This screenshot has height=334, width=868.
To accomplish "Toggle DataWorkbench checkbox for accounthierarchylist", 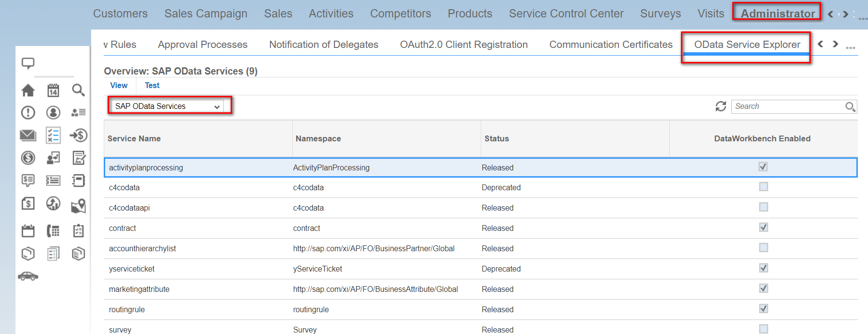I will pos(763,248).
